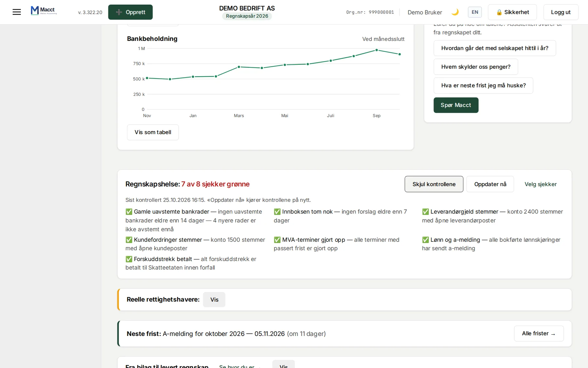Screen dimensions: 588x368
Task: Open the Velg sjekker link
Action: coord(540,184)
